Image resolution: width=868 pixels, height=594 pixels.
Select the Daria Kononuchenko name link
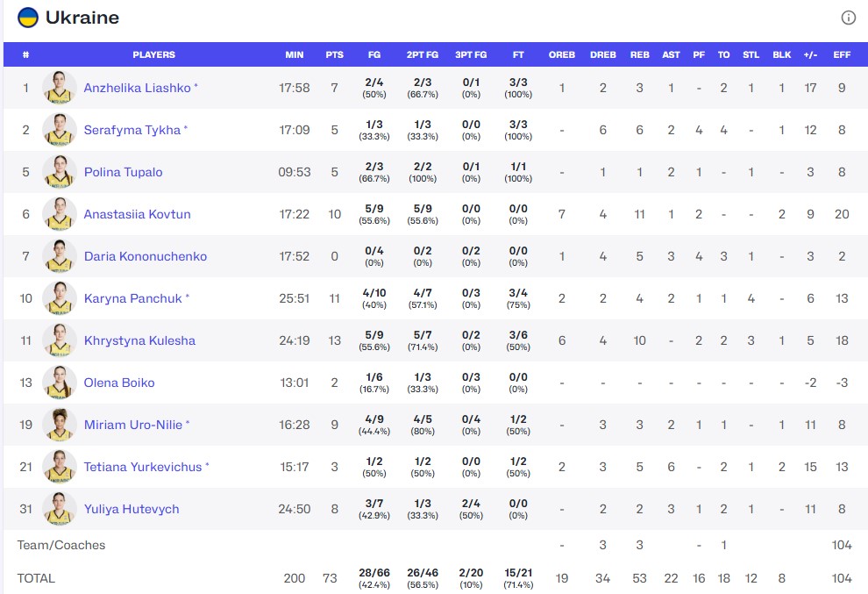point(145,256)
